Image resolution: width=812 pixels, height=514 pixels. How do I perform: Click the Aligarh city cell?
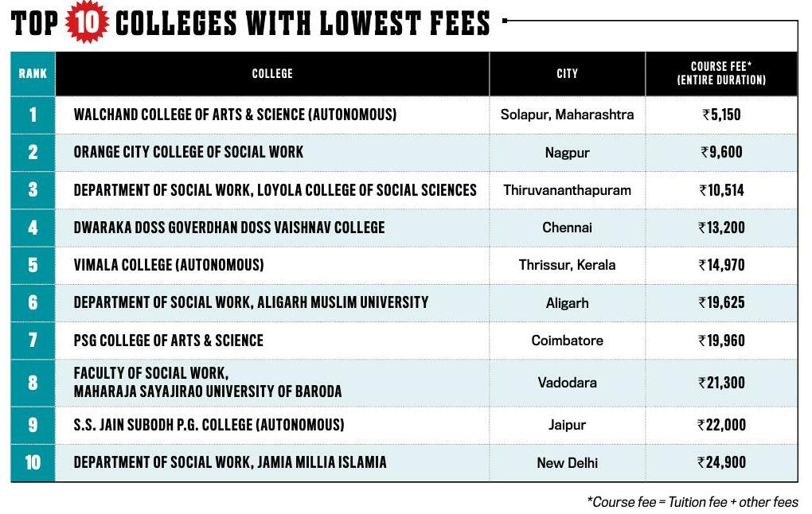(567, 303)
